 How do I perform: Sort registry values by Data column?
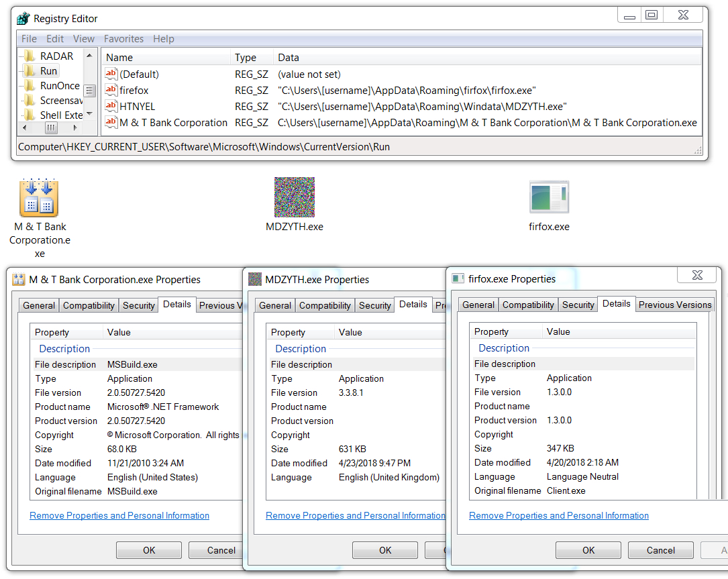coord(486,58)
